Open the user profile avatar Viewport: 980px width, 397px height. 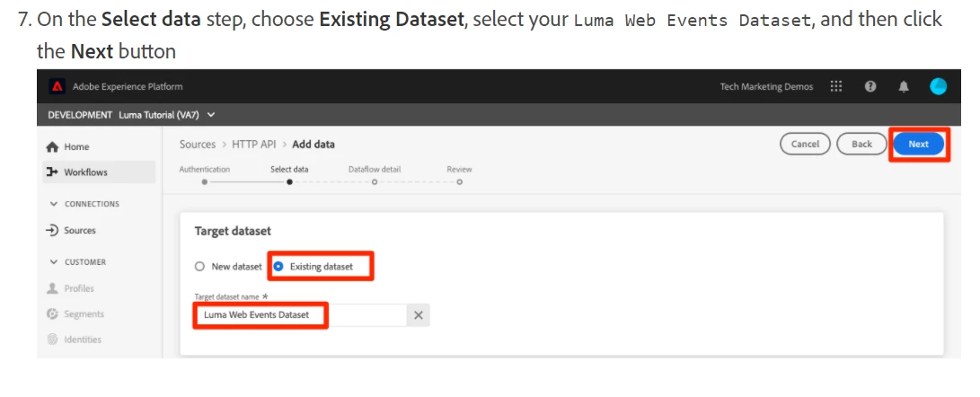click(938, 86)
